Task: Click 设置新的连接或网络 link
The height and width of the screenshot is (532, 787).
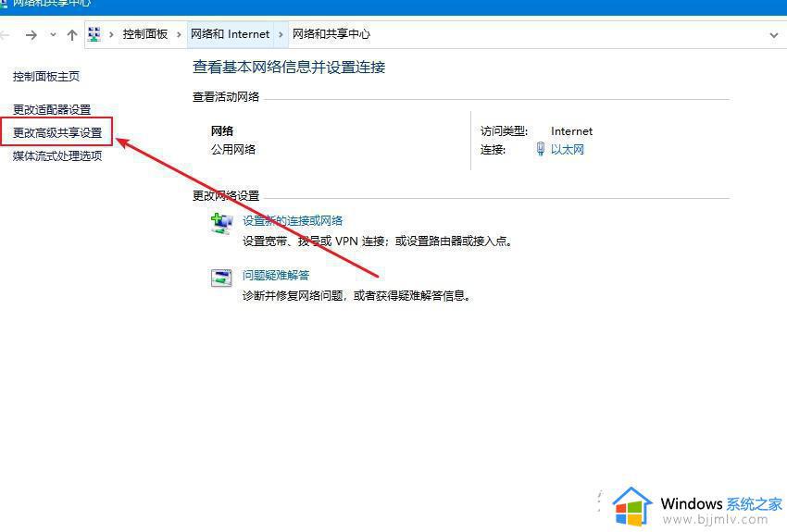Action: coord(293,220)
